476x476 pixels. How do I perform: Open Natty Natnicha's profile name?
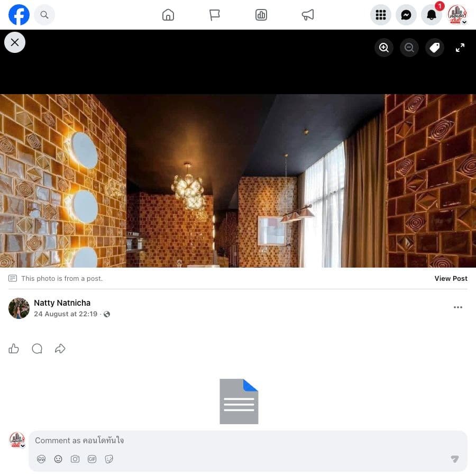(62, 303)
